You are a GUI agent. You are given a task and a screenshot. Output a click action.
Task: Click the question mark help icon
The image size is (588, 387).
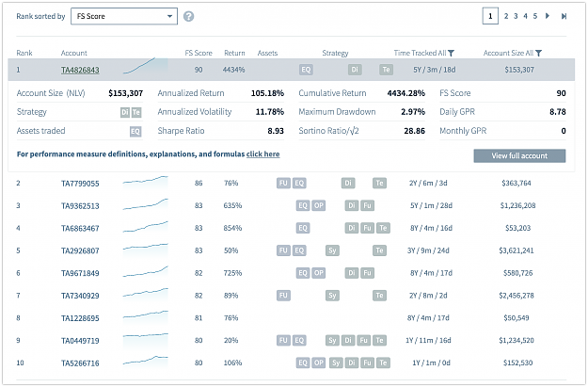tap(188, 17)
